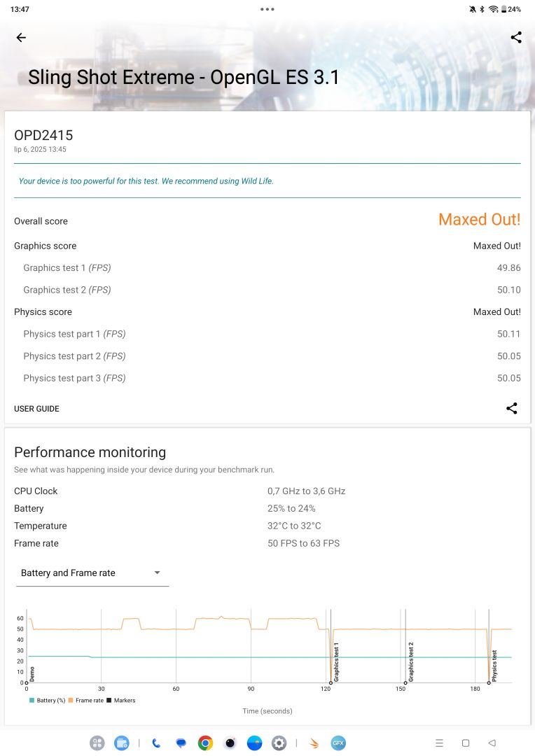Tap the CPU Clock value 0,7 GHz to 3,6 GHz
Screen dimensions: 535x756
point(306,491)
